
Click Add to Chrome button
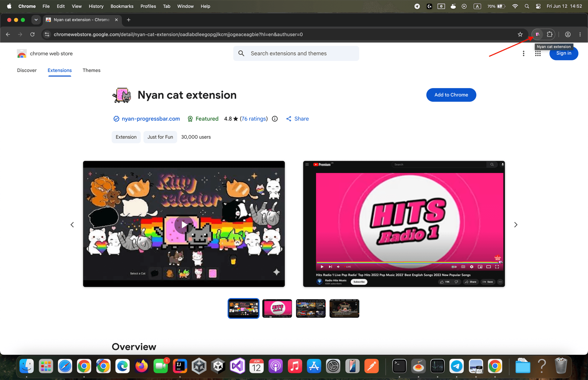click(451, 95)
